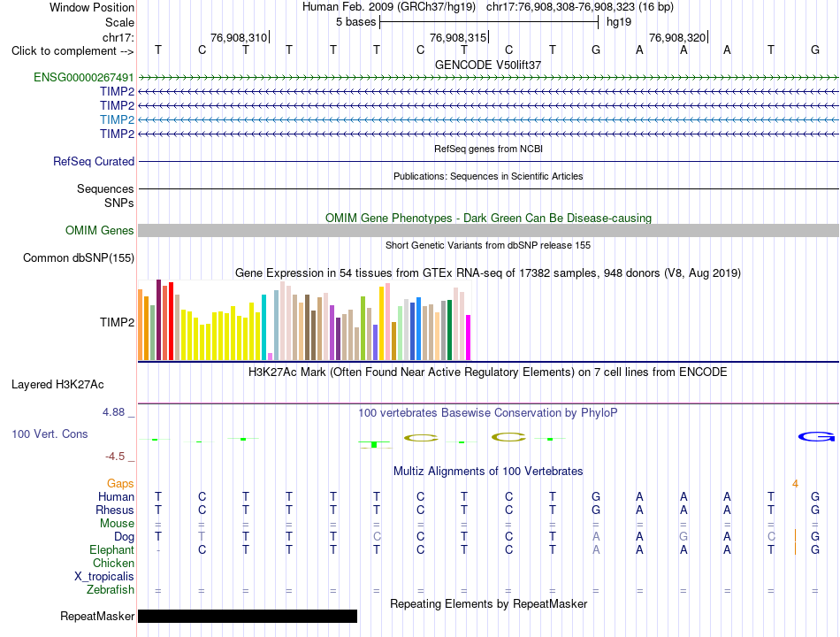Click the gray OMIM Genes item bar
The width and height of the screenshot is (840, 637).
[x=489, y=231]
